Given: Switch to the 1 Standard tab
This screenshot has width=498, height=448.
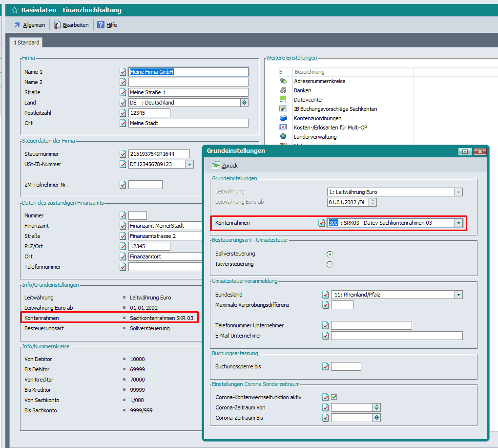Looking at the screenshot, I should pyautogui.click(x=26, y=43).
